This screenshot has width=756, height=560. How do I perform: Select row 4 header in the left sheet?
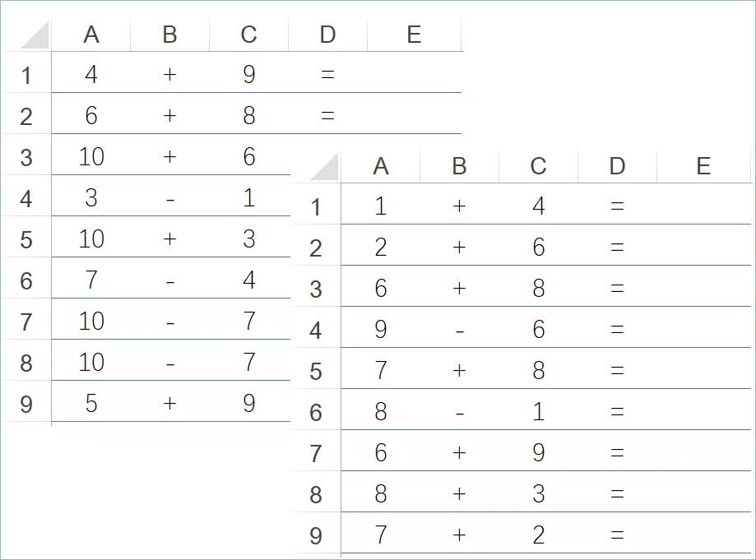pos(26,198)
